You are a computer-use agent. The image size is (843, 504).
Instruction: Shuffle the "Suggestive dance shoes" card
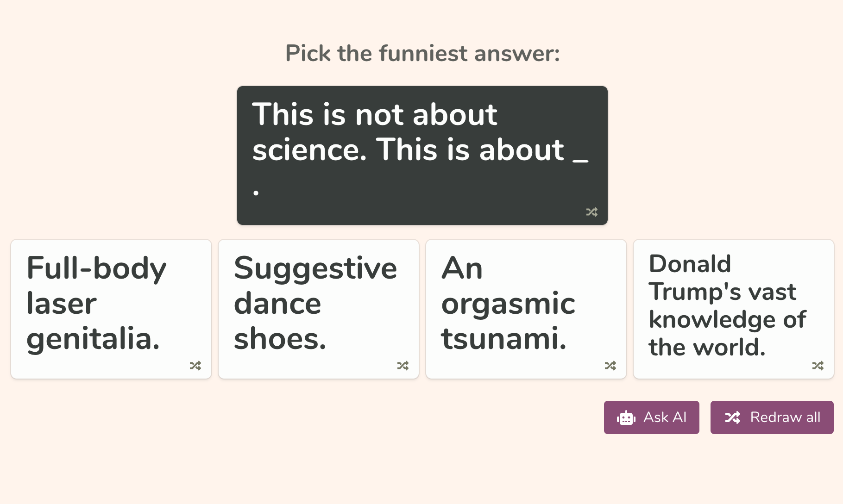point(403,366)
